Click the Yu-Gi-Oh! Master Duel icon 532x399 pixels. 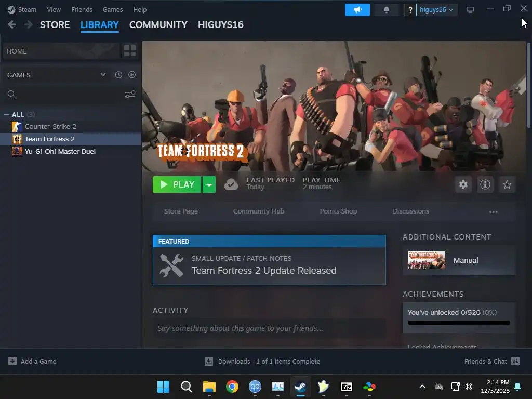click(x=17, y=151)
